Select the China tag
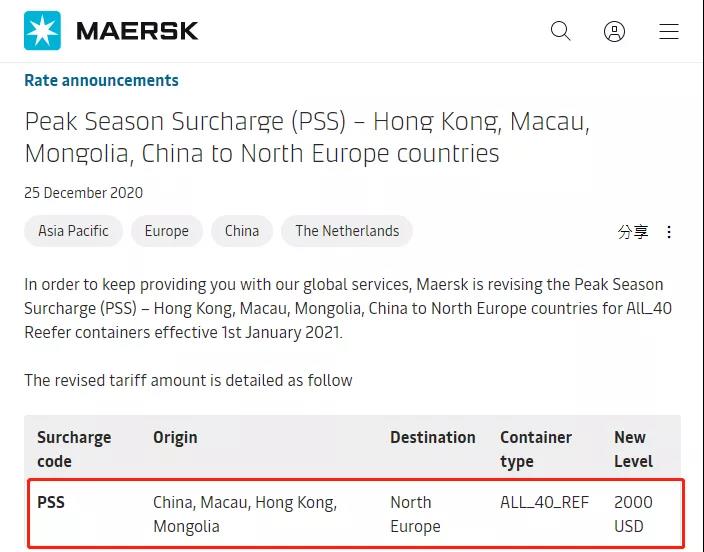 coord(242,231)
